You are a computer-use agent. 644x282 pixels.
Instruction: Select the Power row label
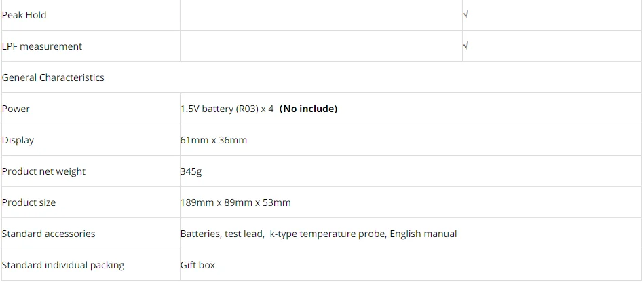(x=16, y=109)
